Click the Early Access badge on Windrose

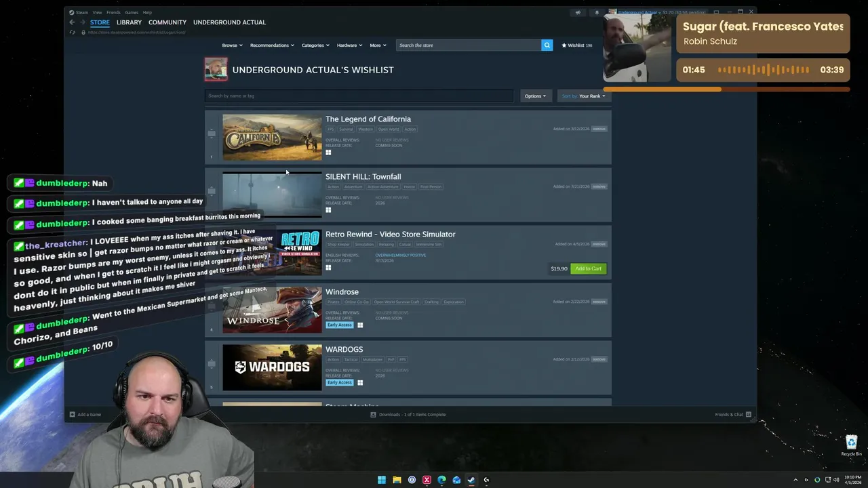pyautogui.click(x=340, y=325)
